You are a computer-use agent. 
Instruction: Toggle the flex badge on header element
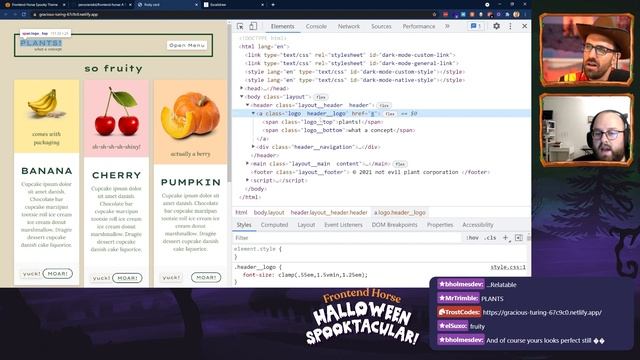pyautogui.click(x=384, y=105)
